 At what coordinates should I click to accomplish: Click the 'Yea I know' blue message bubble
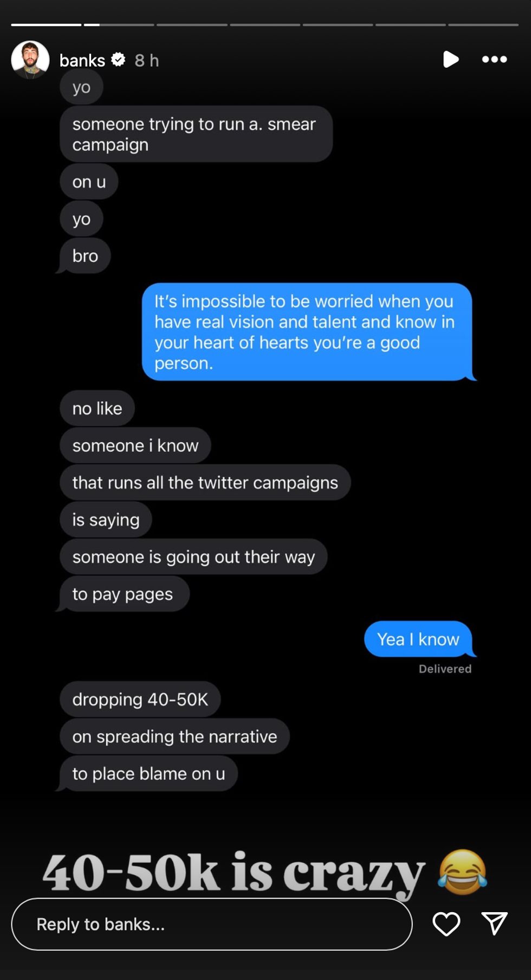click(418, 639)
